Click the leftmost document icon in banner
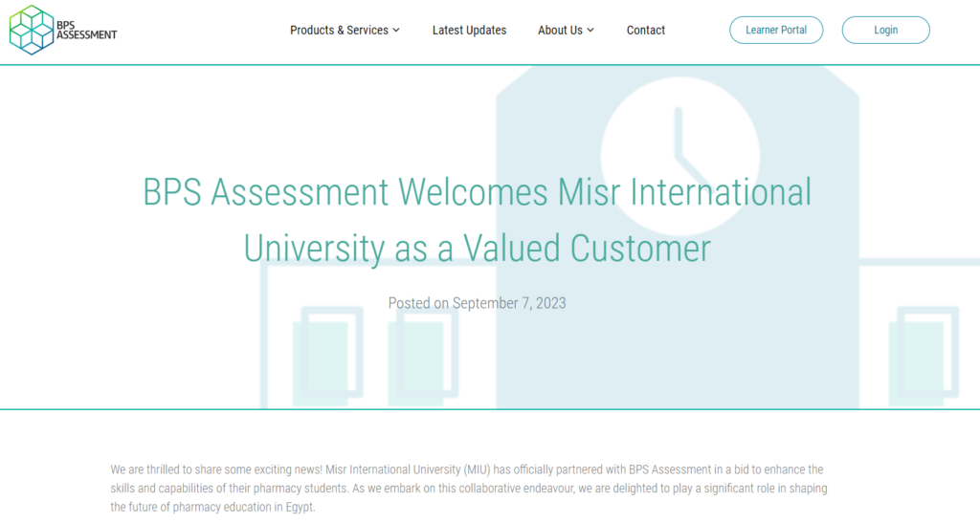 pyautogui.click(x=328, y=356)
